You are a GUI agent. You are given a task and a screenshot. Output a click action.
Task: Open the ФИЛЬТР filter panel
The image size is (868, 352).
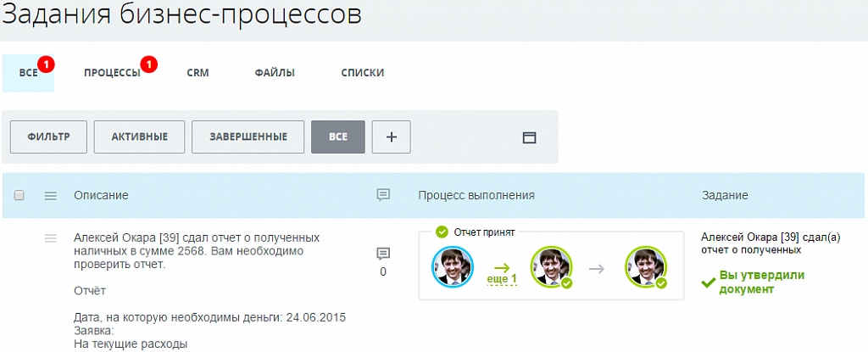(x=47, y=137)
